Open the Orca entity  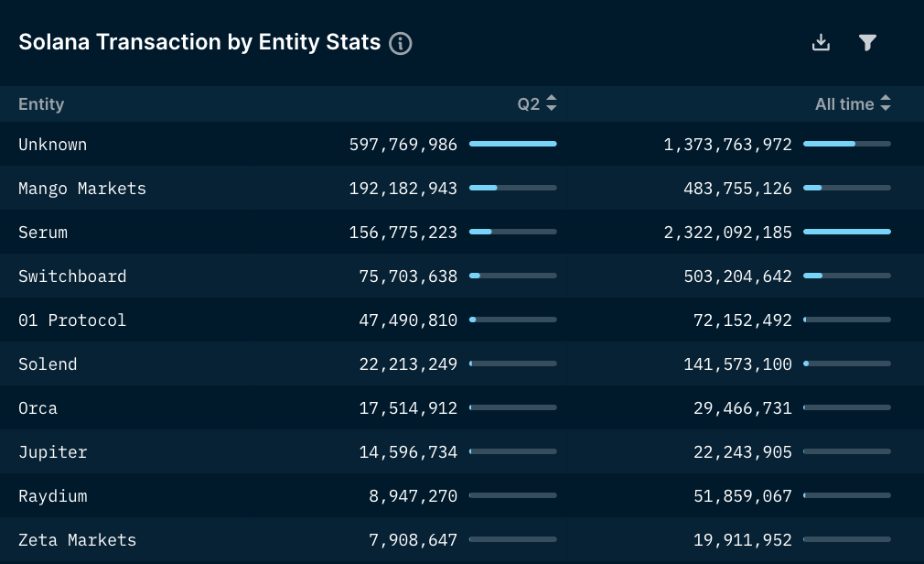[38, 408]
